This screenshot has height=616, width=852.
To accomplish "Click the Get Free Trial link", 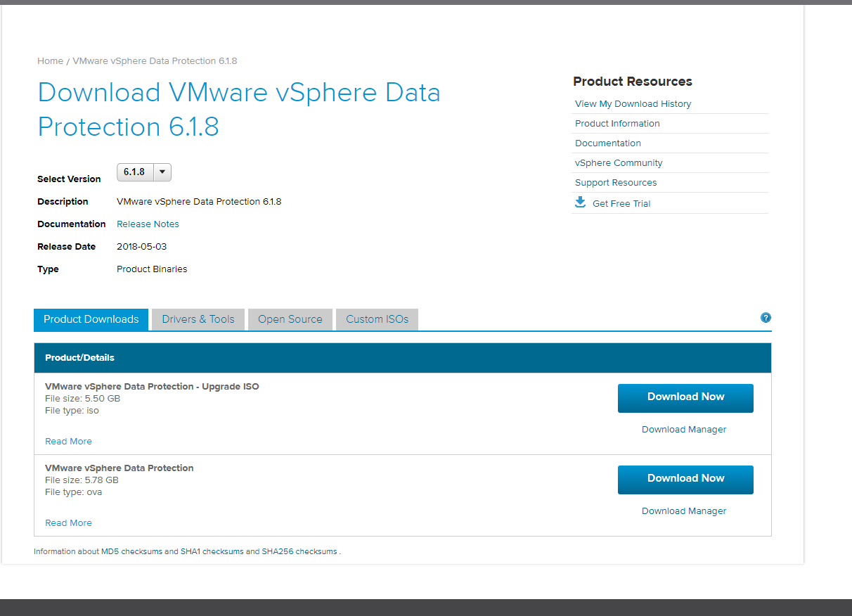I will click(x=621, y=204).
